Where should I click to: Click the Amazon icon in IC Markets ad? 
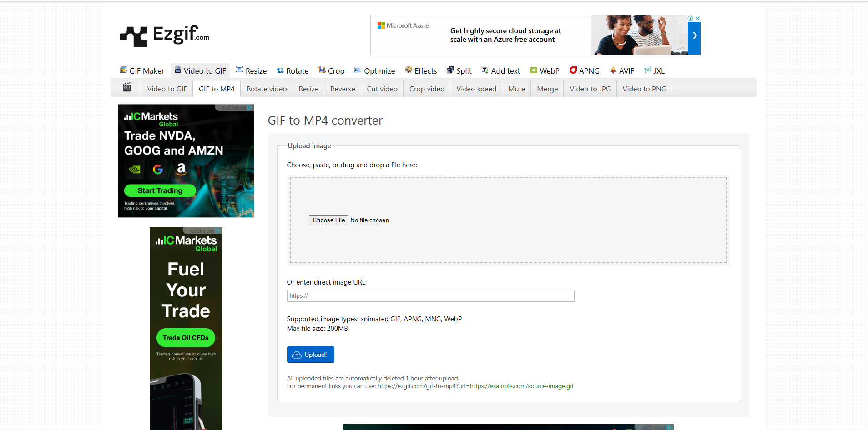[181, 170]
